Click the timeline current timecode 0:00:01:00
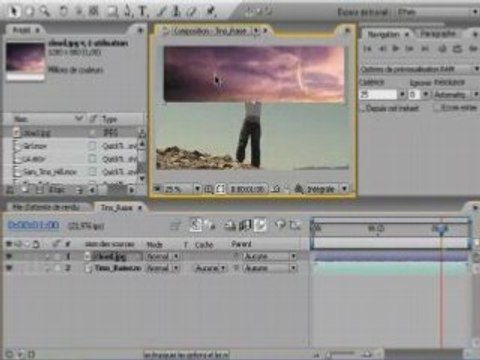 click(x=33, y=225)
